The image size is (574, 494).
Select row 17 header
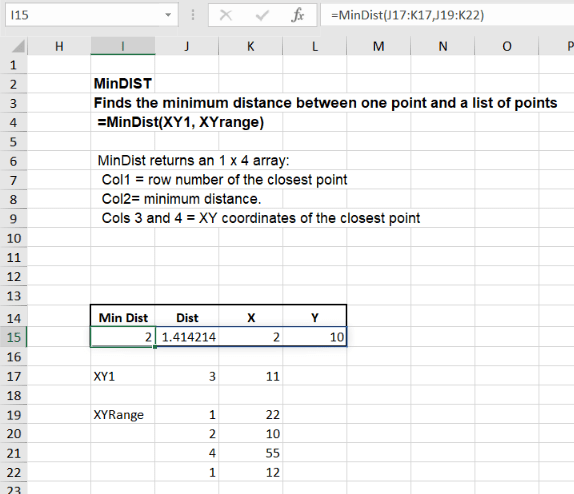pyautogui.click(x=14, y=376)
